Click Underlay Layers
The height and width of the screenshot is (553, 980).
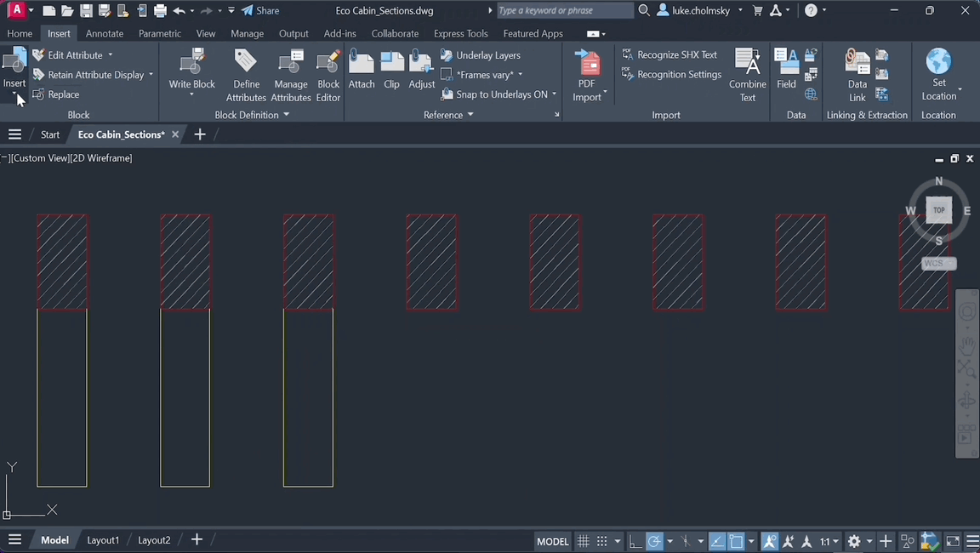[x=480, y=55]
